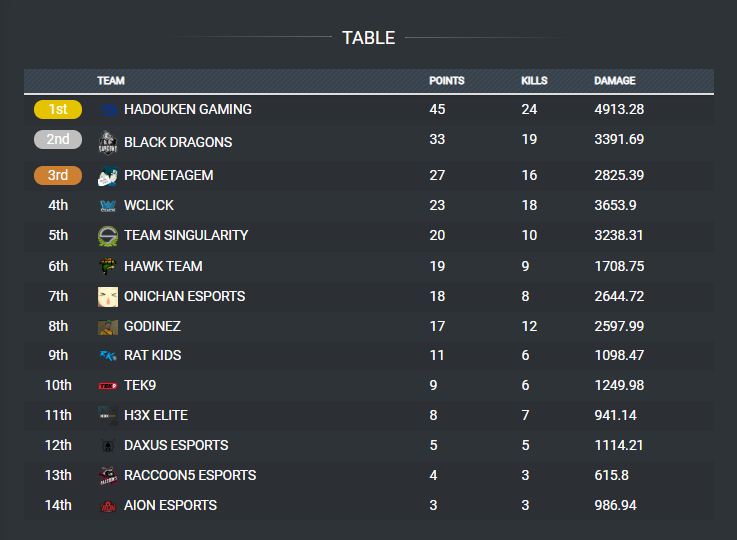The image size is (737, 540).
Task: Click the damage value 1114.21
Action: click(619, 446)
